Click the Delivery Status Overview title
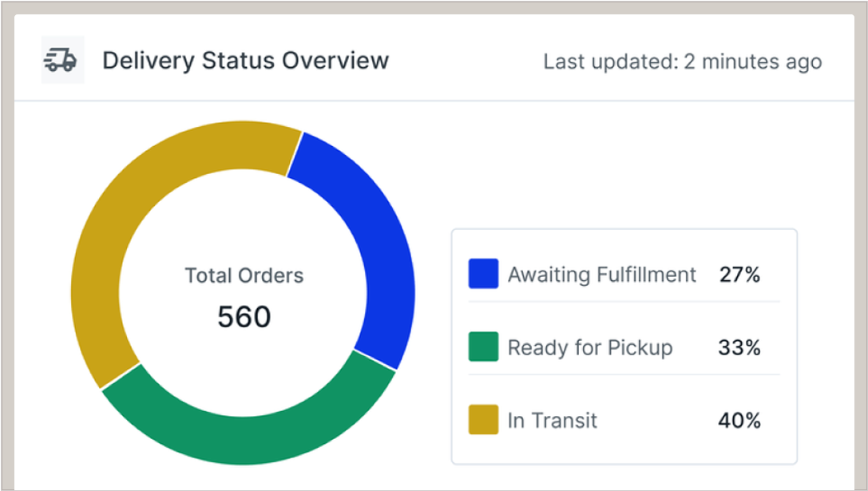Screen dimensions: 868x491 click(x=245, y=61)
